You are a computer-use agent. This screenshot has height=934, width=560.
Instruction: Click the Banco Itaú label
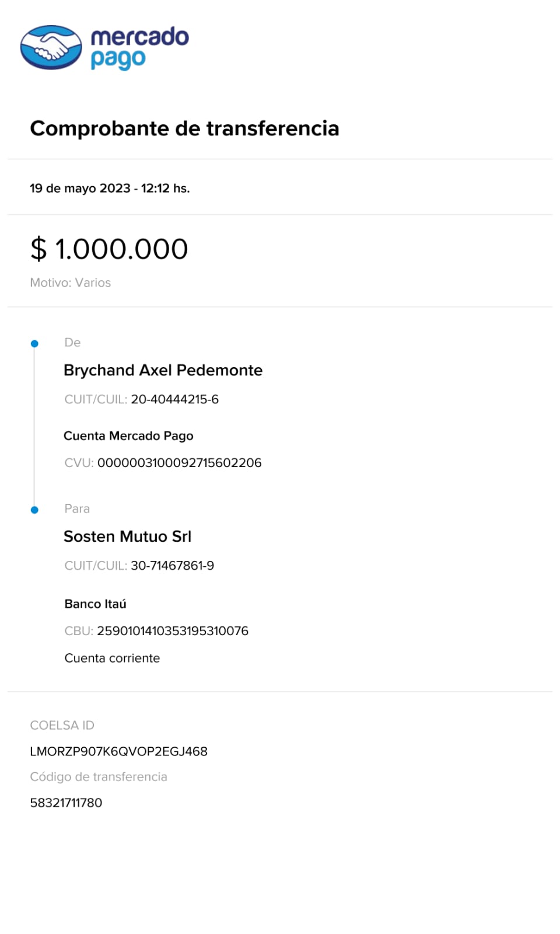[x=95, y=604]
